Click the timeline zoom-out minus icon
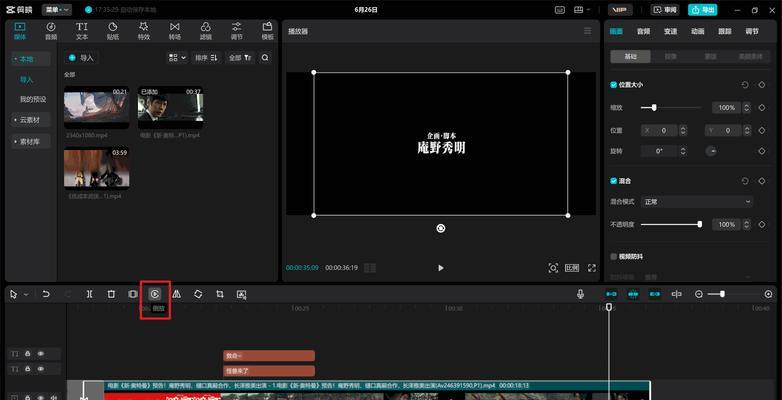The height and width of the screenshot is (400, 782). [699, 294]
